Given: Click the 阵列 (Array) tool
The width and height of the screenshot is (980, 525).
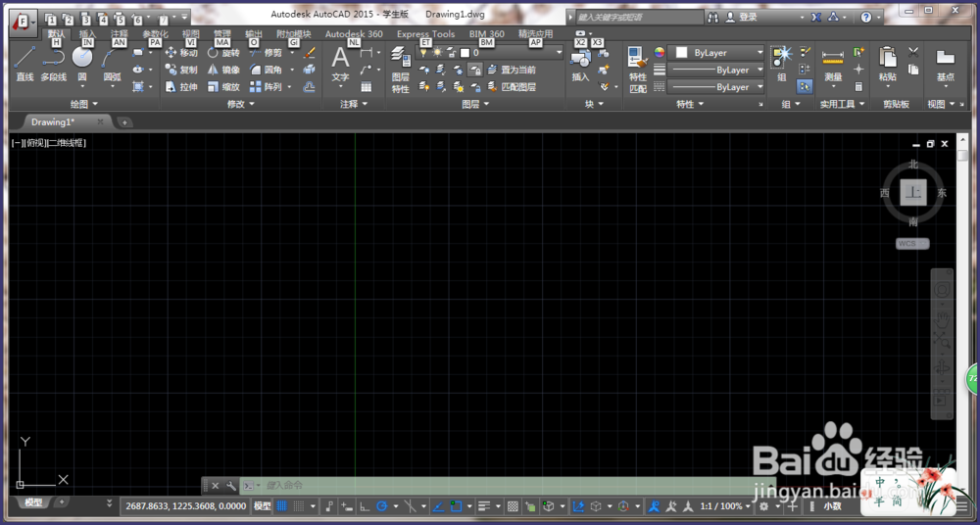Looking at the screenshot, I should click(267, 87).
